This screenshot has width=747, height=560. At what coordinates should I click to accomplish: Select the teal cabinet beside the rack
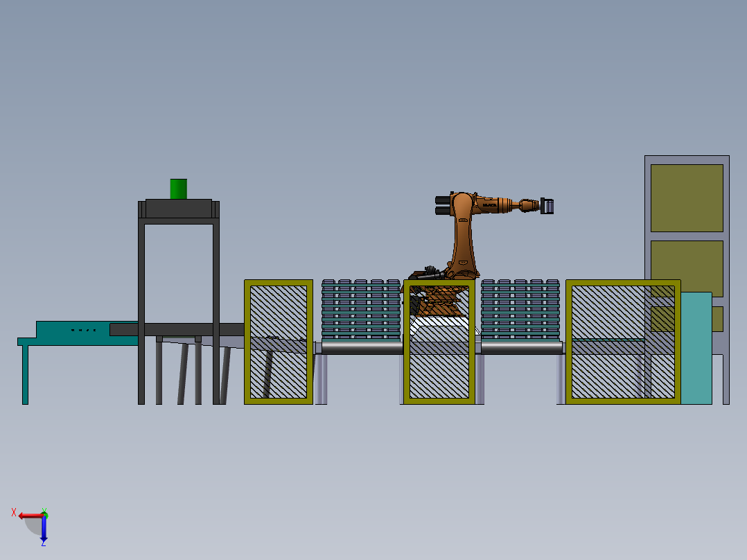pos(696,349)
